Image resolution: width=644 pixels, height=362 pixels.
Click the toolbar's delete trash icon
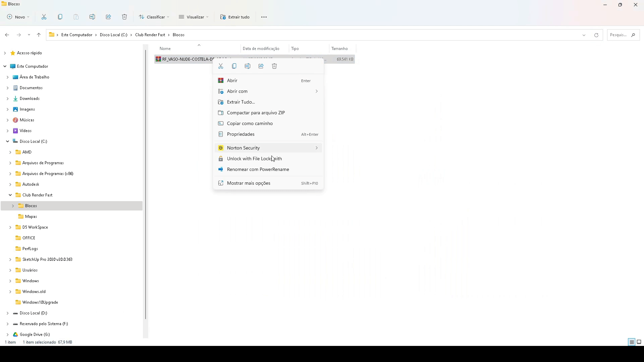coord(124,17)
